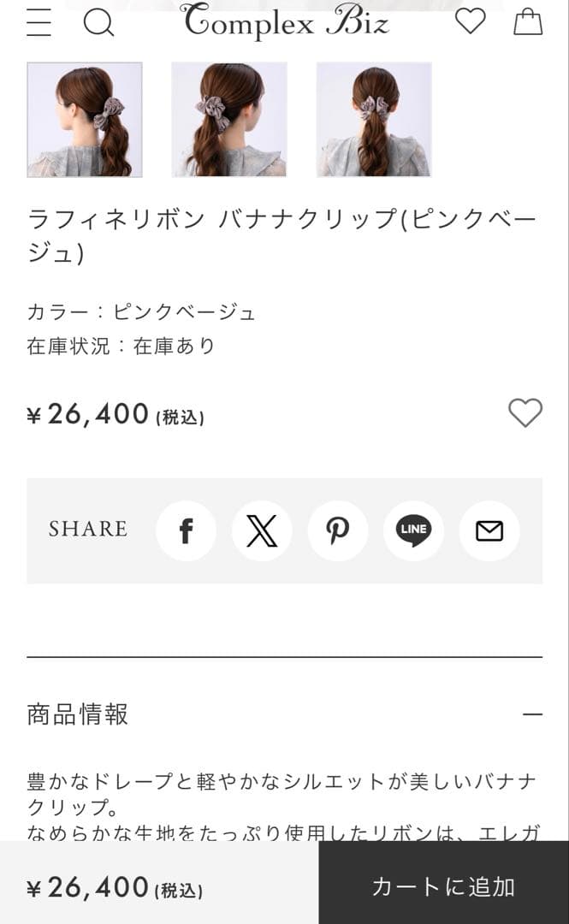Open the shopping bag cart icon

529,23
